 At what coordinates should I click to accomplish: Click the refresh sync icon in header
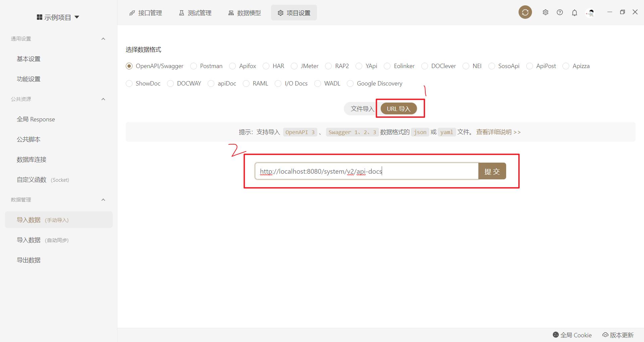525,12
